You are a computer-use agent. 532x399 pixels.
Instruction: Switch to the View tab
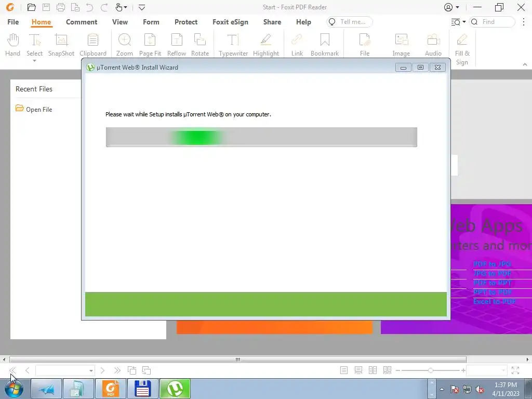pyautogui.click(x=120, y=22)
